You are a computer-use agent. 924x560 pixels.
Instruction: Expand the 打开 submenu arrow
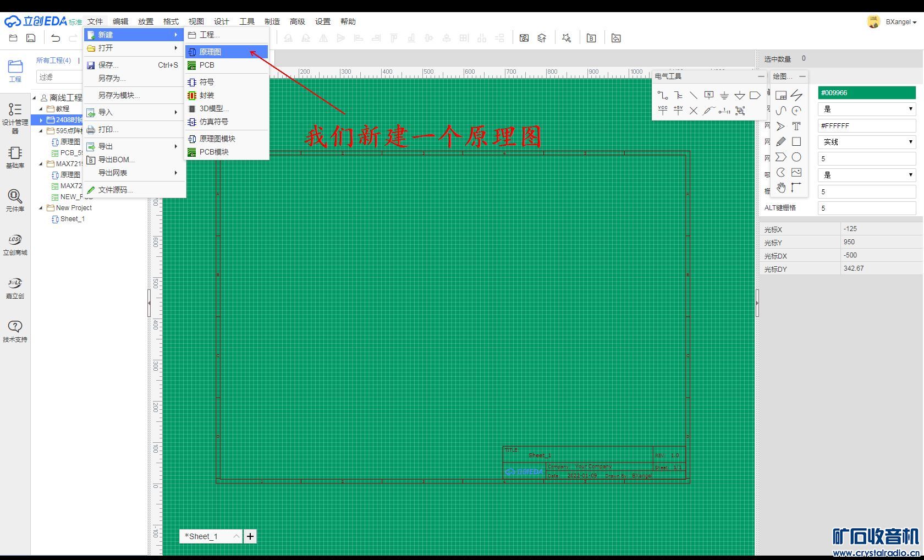coord(175,48)
